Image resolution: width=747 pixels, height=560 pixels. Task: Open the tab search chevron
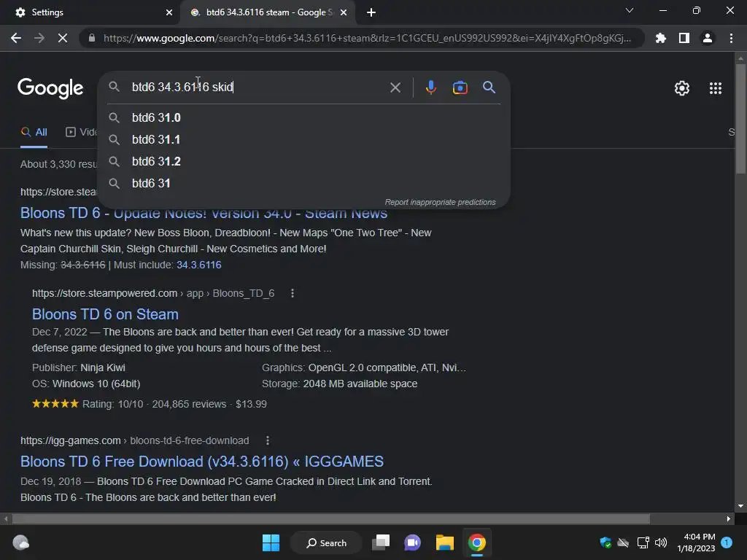coord(630,10)
